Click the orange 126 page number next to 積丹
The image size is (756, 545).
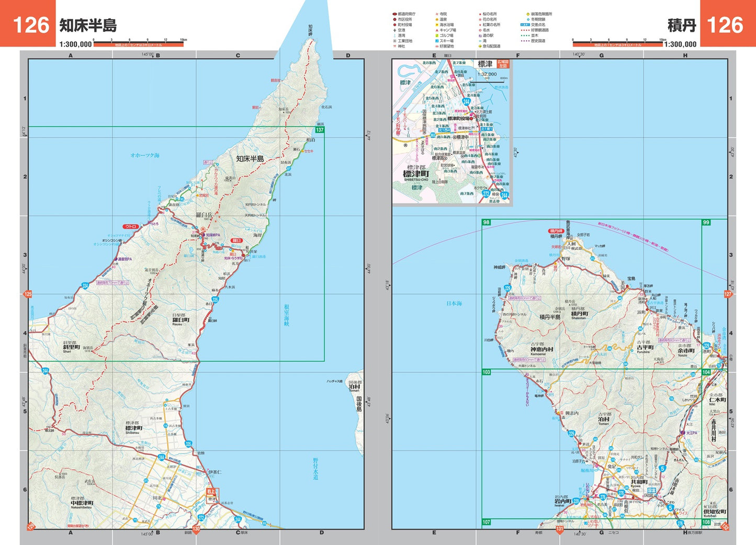coord(725,25)
